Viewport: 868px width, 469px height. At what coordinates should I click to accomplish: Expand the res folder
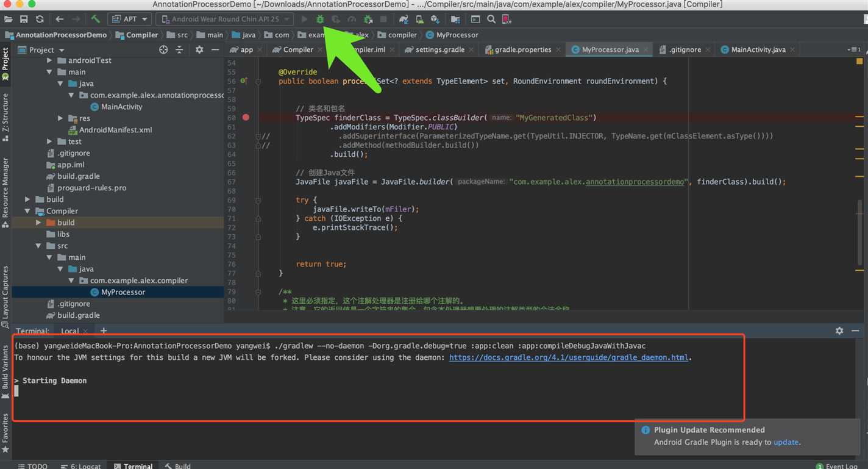click(x=60, y=118)
